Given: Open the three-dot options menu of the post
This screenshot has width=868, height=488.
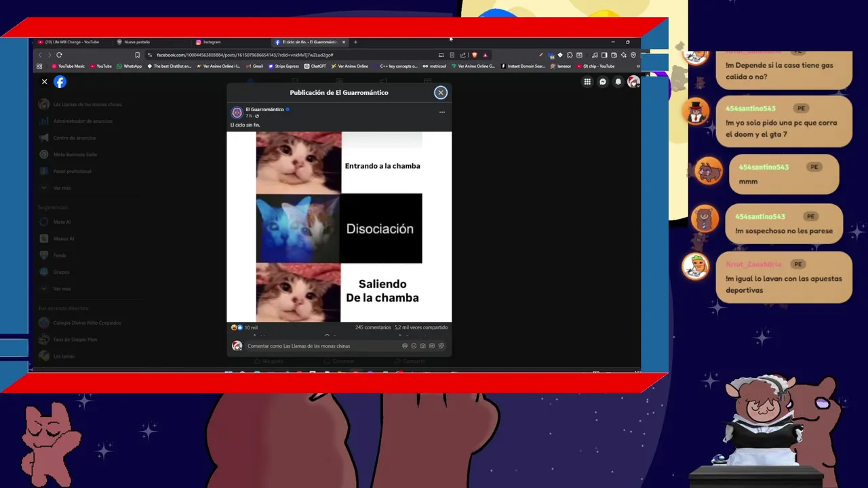Looking at the screenshot, I should (x=441, y=113).
